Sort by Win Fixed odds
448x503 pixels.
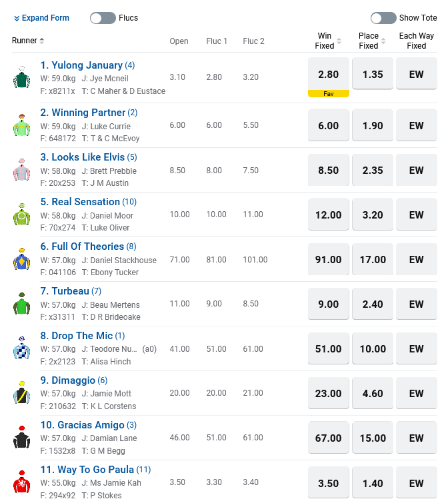tap(339, 41)
